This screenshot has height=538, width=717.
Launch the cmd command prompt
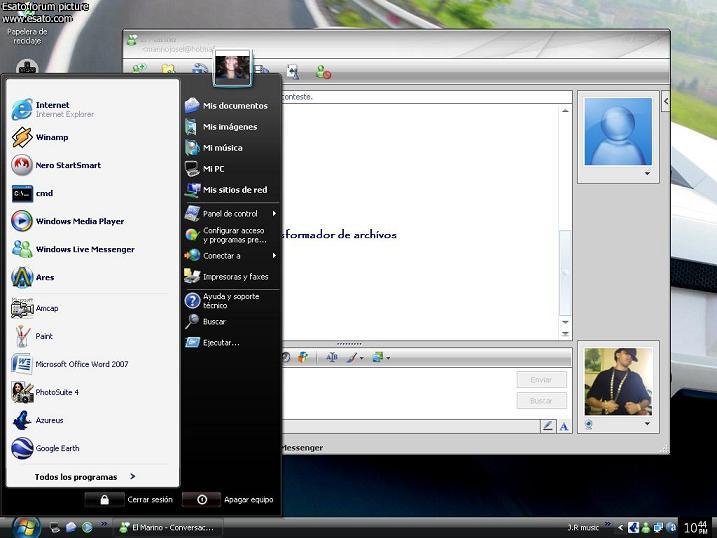(91, 193)
